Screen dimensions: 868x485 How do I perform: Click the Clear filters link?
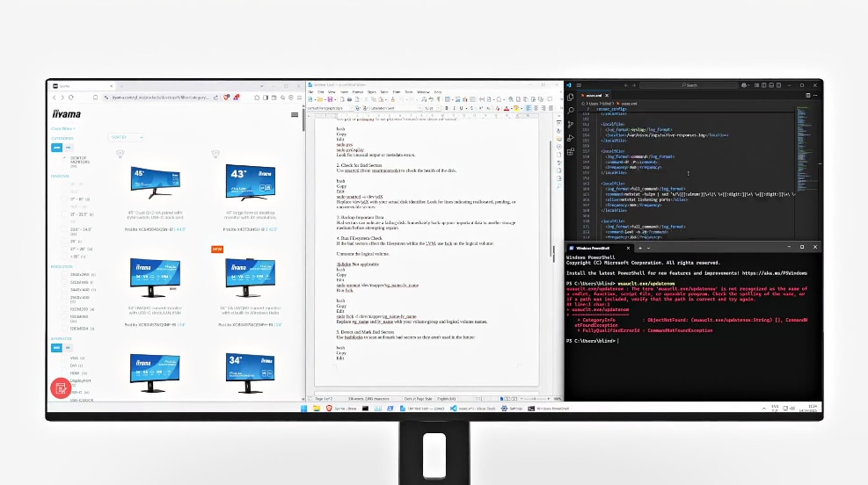62,129
